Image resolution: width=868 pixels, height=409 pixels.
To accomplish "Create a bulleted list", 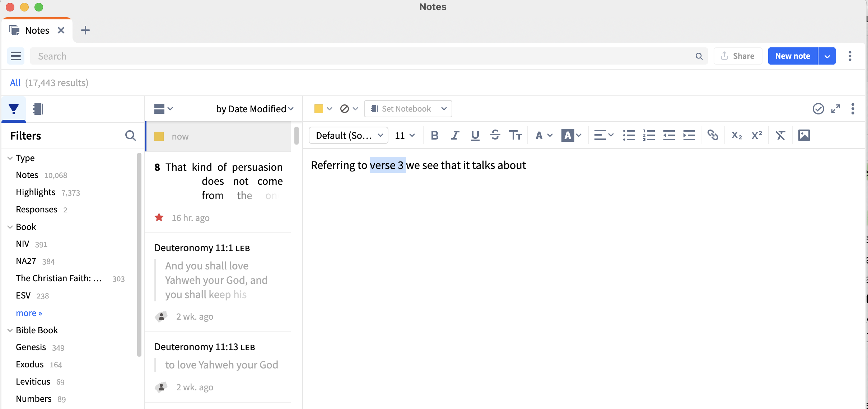I will (x=629, y=136).
